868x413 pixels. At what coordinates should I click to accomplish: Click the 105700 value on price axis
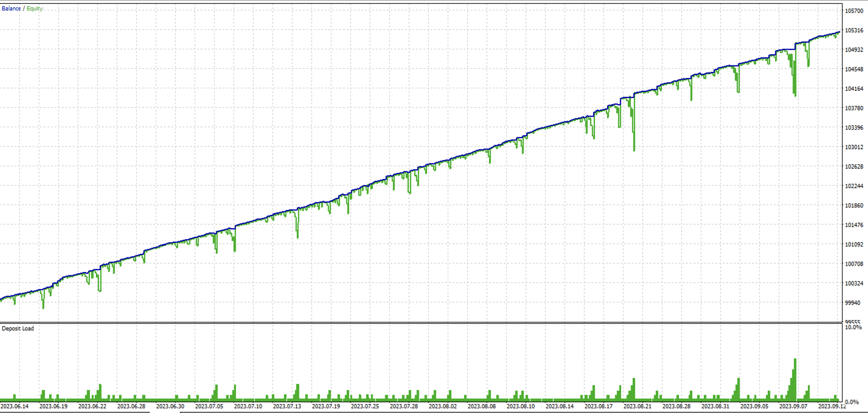pyautogui.click(x=854, y=11)
